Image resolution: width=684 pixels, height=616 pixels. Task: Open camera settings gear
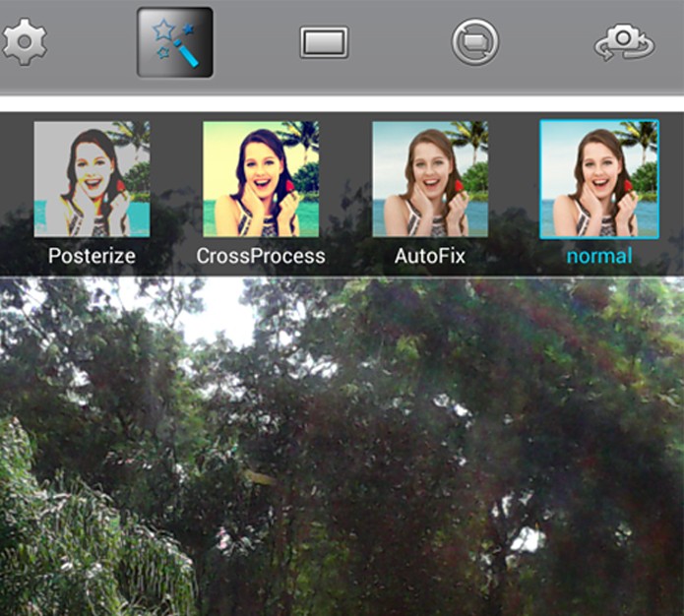click(24, 42)
